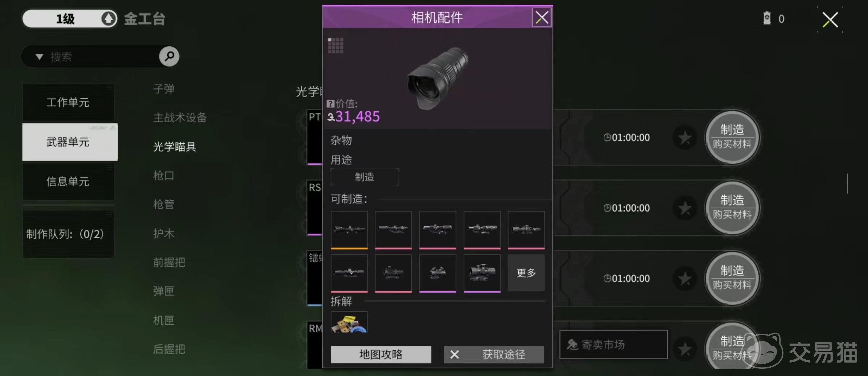
Task: Toggle favorite star on third recipe row
Action: click(685, 278)
